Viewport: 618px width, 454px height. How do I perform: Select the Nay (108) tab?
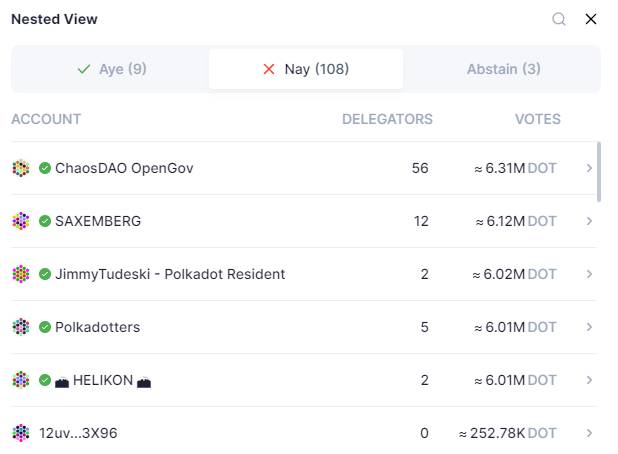coord(306,69)
